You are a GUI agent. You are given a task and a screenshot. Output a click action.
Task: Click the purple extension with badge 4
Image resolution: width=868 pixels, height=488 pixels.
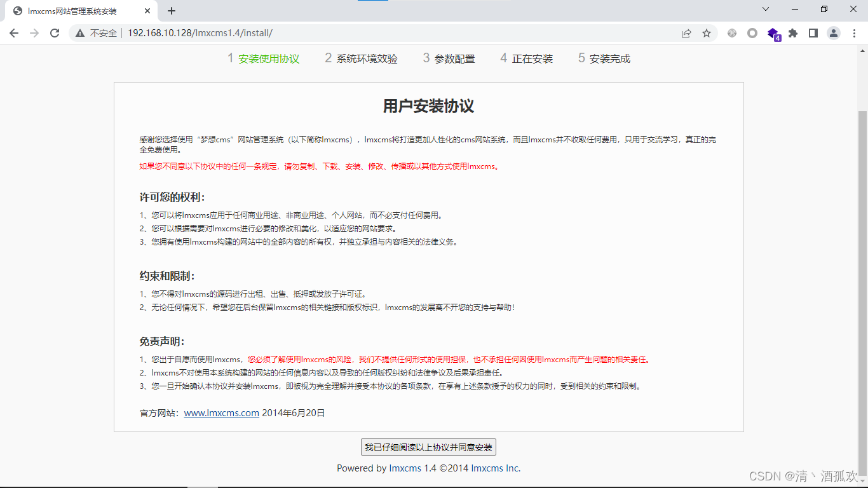[x=773, y=33]
